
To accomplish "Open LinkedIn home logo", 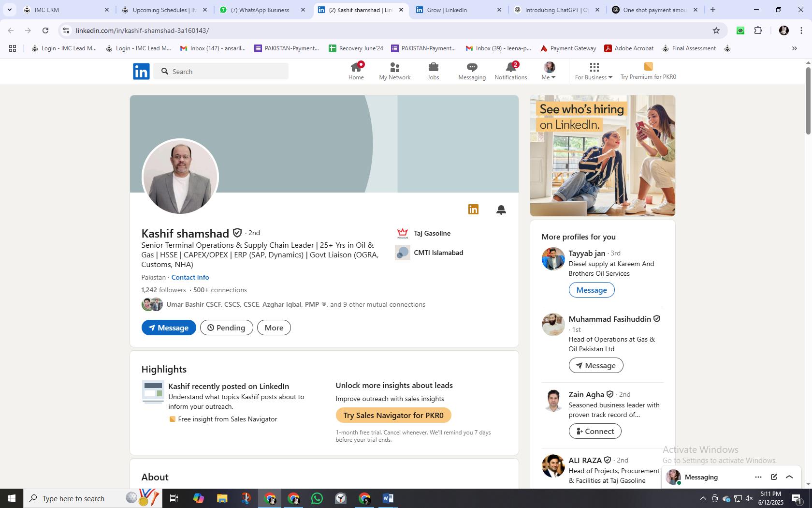I will click(x=141, y=71).
